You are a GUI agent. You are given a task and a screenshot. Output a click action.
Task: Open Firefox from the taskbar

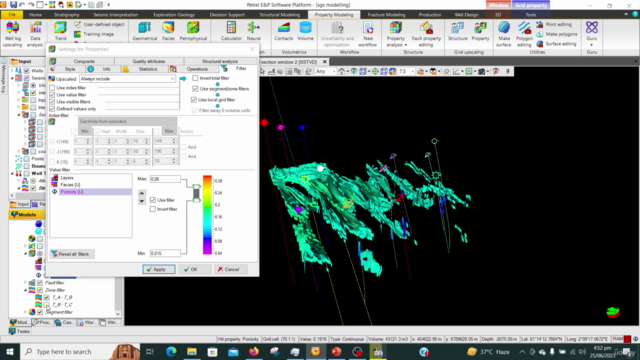click(254, 351)
